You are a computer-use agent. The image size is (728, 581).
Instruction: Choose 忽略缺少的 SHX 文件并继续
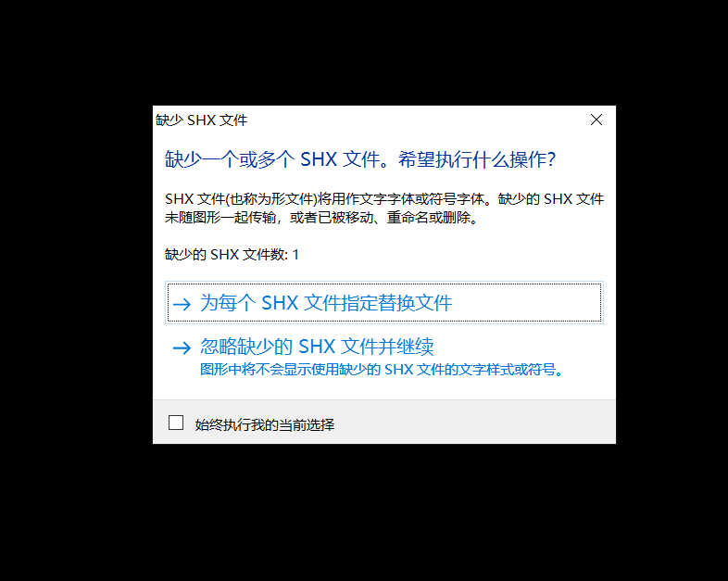[x=317, y=347]
